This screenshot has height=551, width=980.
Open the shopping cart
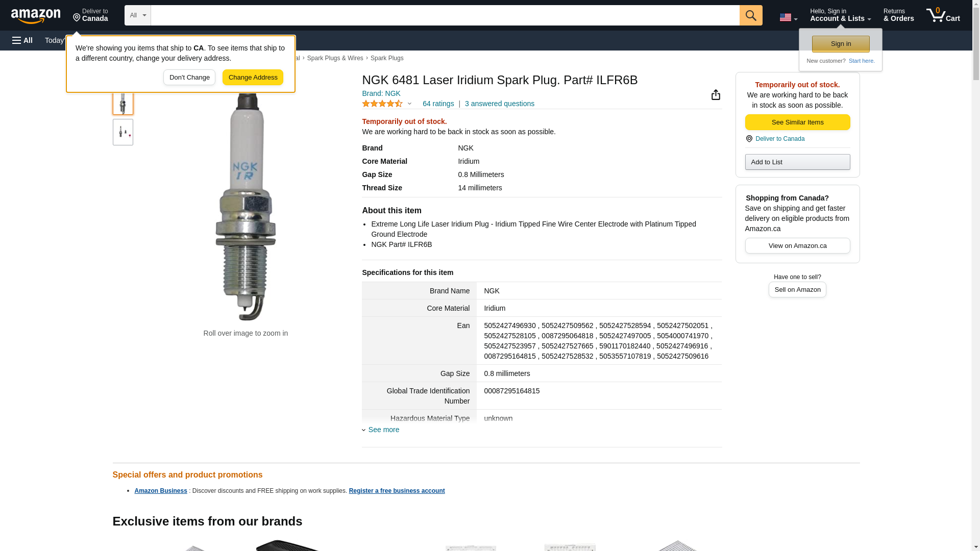tap(943, 15)
